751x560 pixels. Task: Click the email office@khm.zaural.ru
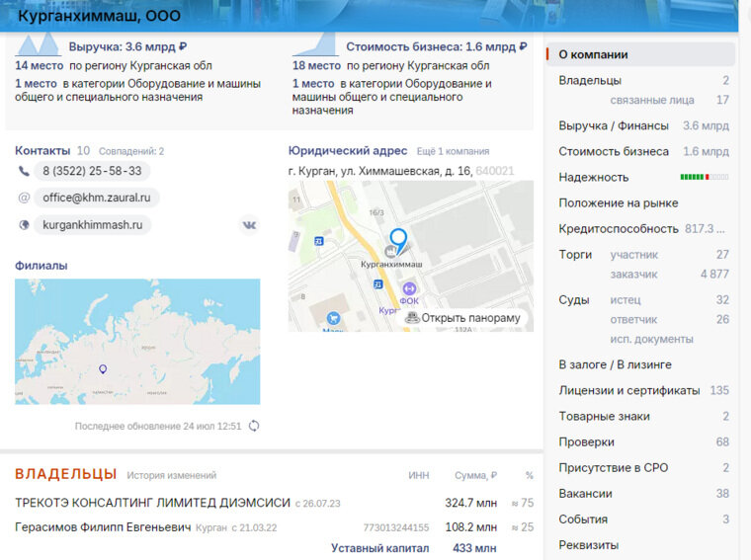pyautogui.click(x=96, y=198)
